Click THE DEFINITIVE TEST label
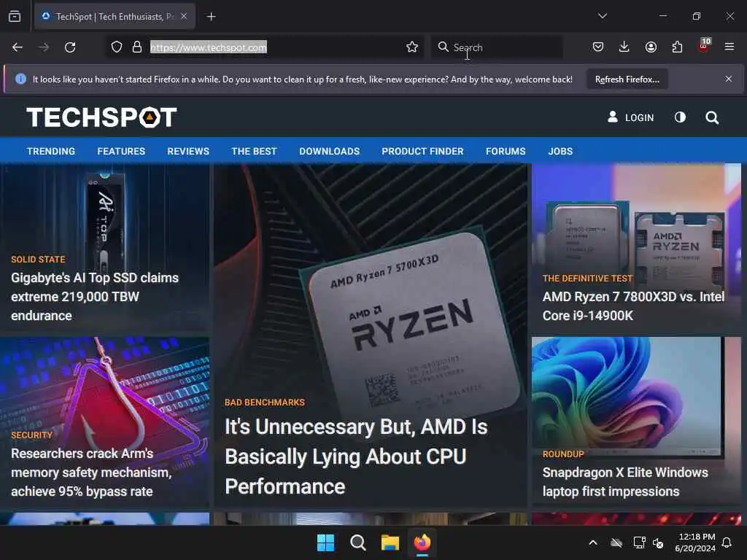The height and width of the screenshot is (560, 747). click(x=587, y=279)
